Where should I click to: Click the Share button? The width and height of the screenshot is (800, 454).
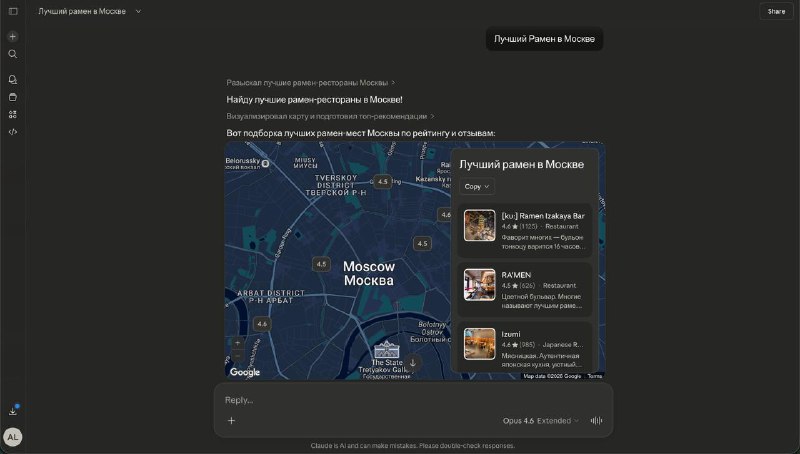point(776,11)
